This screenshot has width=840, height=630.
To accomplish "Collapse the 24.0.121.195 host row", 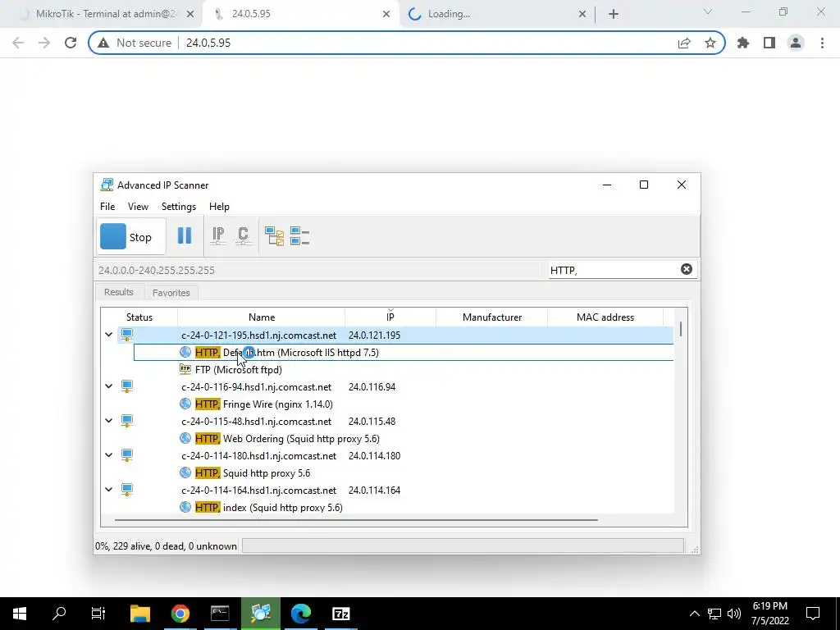I will [x=109, y=335].
